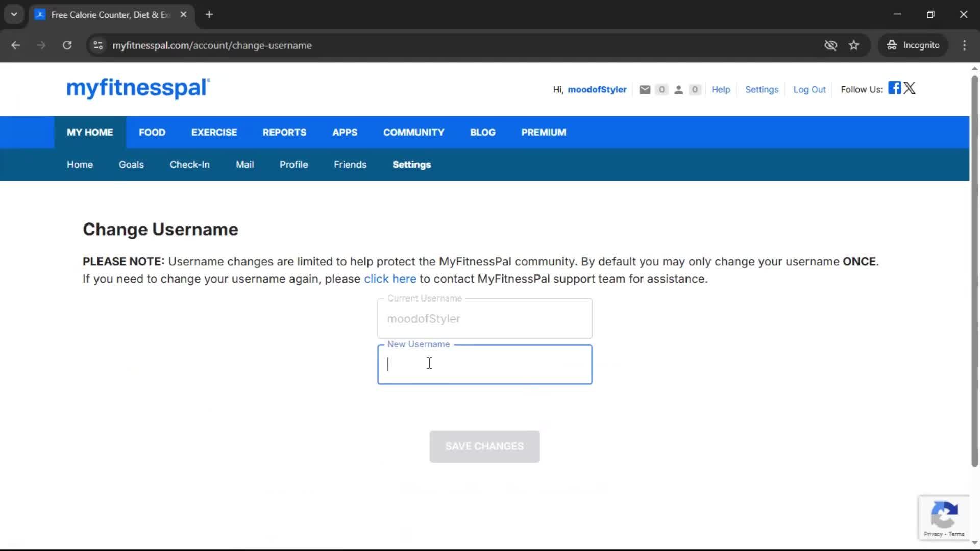Image resolution: width=980 pixels, height=551 pixels.
Task: Click the moodofStyler username link
Action: click(x=597, y=90)
